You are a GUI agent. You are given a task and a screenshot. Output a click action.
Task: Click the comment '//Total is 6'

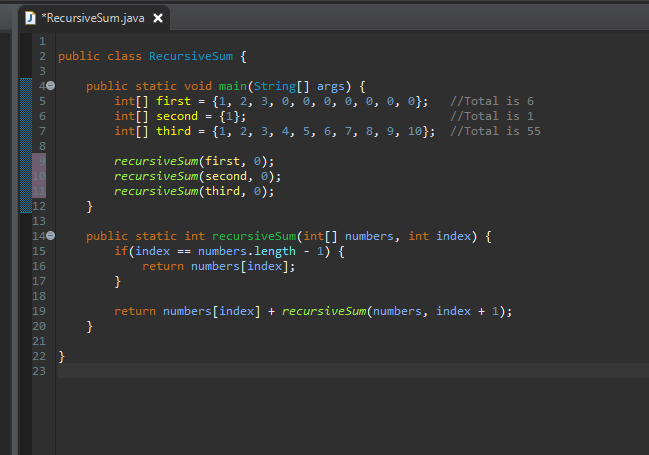click(492, 101)
